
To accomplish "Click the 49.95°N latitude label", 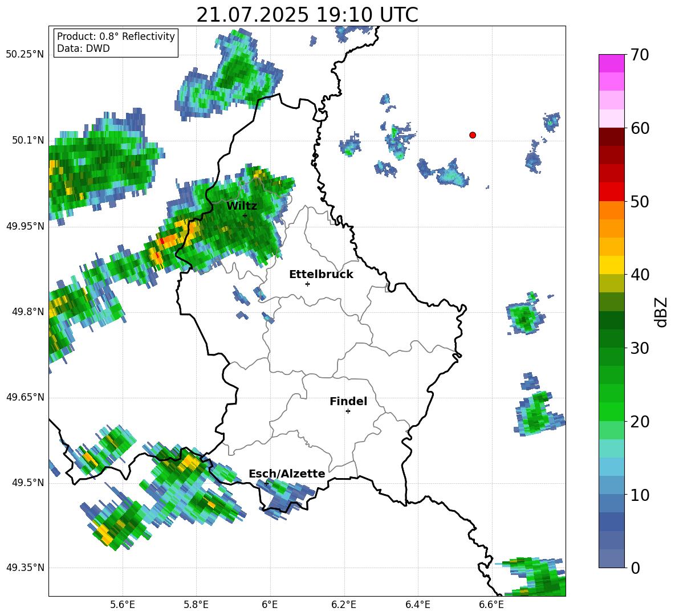I will click(x=25, y=226).
